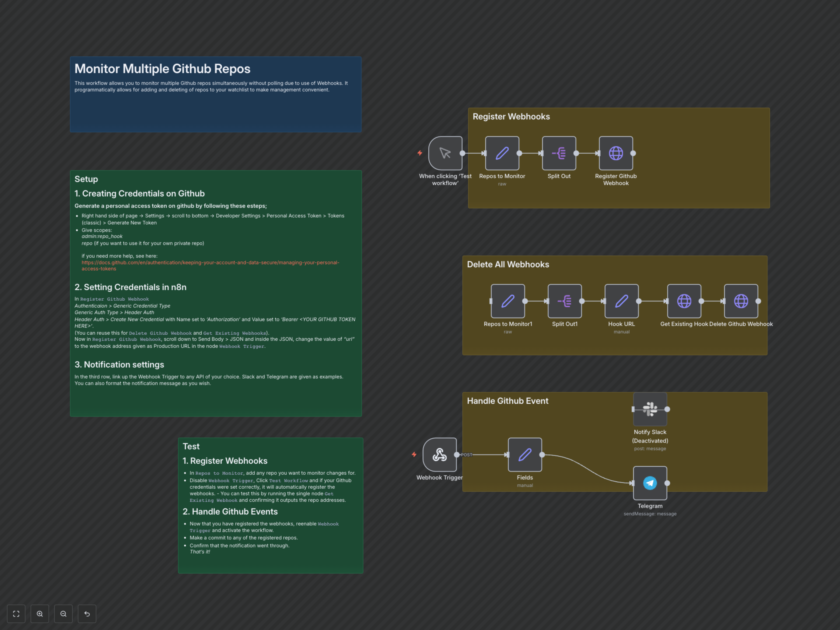Viewport: 840px width, 630px height.
Task: Zoom in on the canvas
Action: [40, 614]
